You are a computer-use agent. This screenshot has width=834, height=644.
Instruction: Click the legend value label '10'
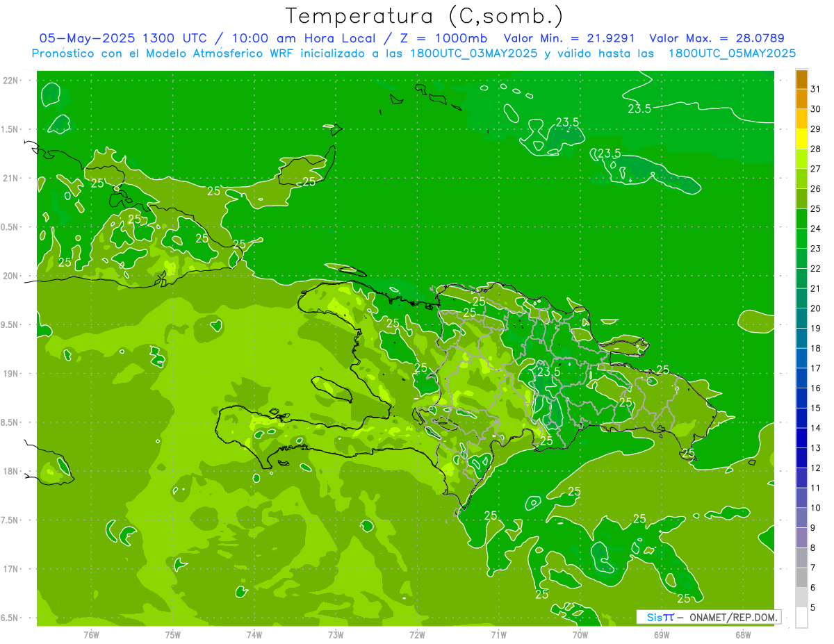tap(815, 508)
